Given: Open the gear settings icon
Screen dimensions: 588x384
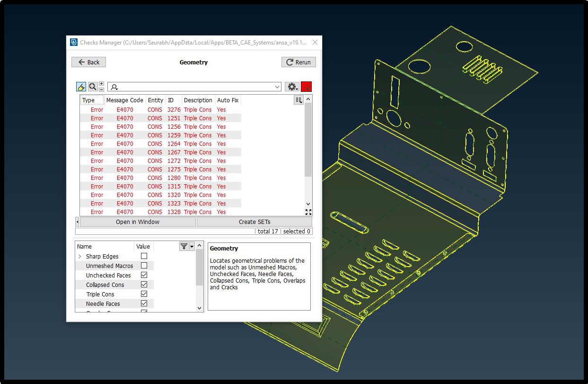Looking at the screenshot, I should tap(292, 86).
